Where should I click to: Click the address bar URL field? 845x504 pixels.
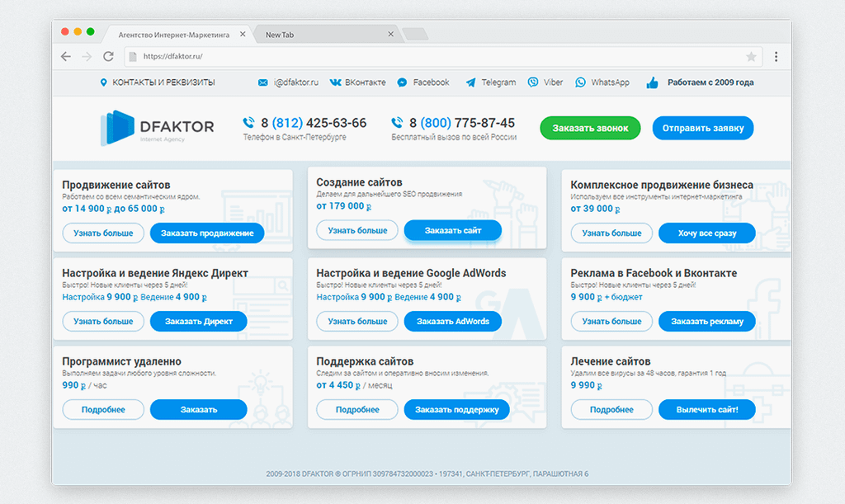(x=437, y=57)
